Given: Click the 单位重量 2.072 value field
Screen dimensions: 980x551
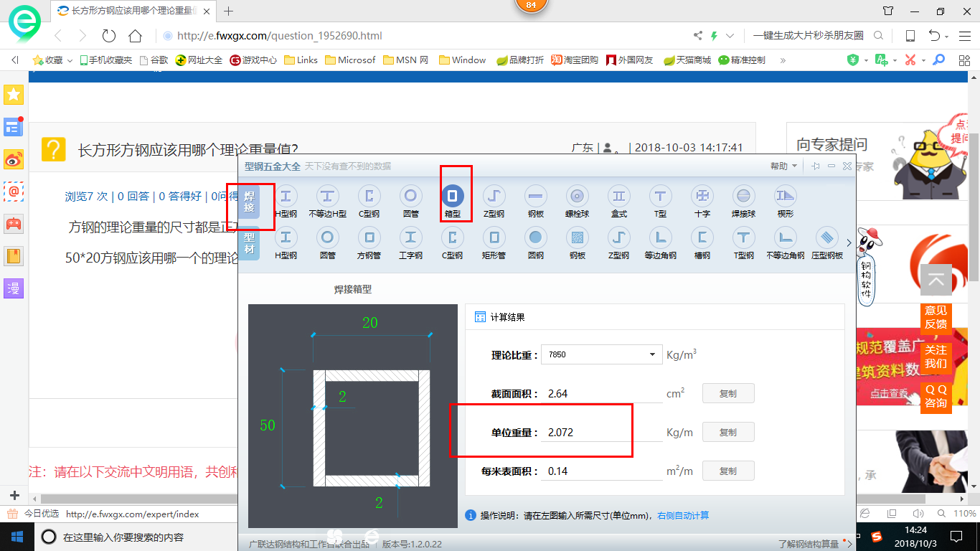Looking at the screenshot, I should point(603,432).
